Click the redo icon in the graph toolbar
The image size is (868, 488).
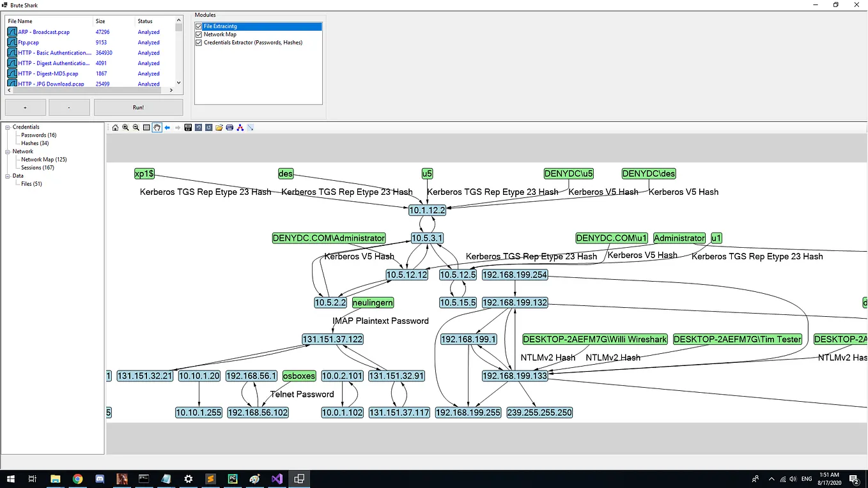tap(208, 128)
